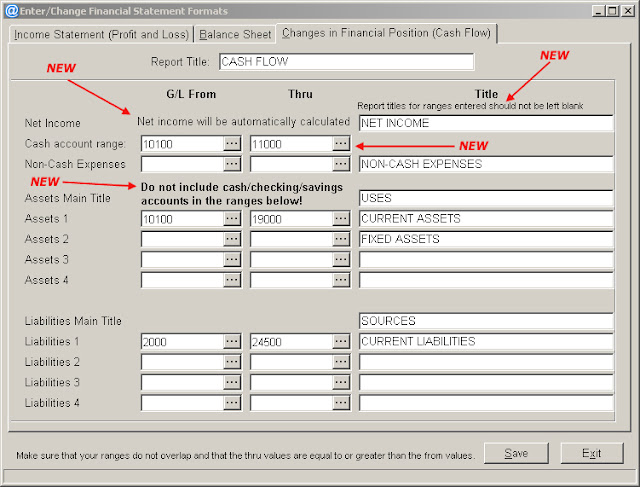Open lookup for Cash account range Thru

(x=341, y=144)
